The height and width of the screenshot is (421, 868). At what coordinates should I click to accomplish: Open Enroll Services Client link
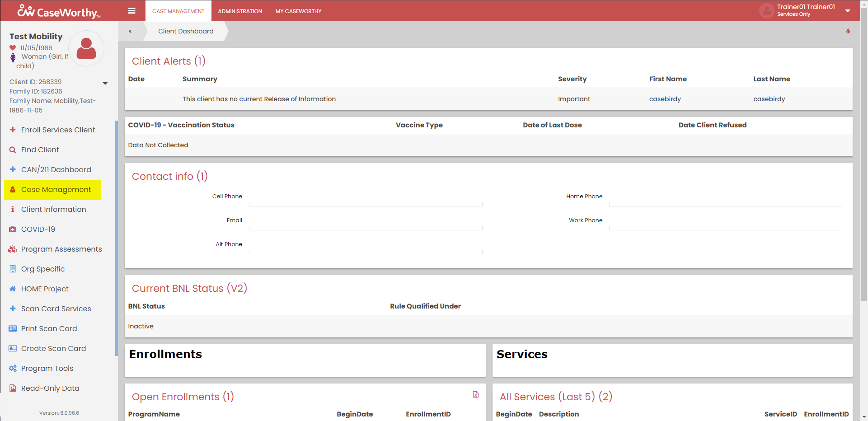click(x=58, y=130)
